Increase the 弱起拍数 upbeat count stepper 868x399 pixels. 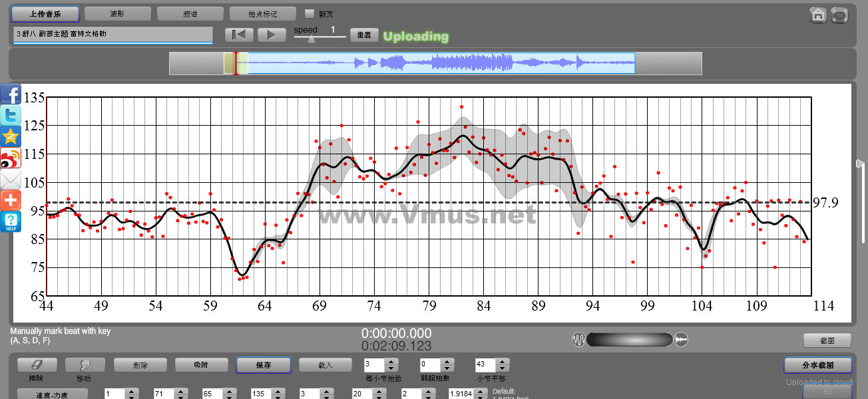pyautogui.click(x=447, y=361)
